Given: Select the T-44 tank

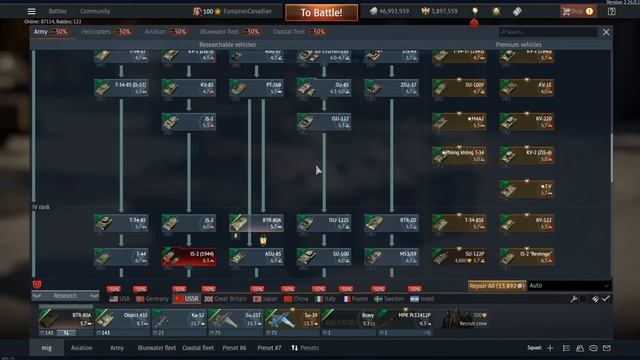Looking at the screenshot, I should click(x=121, y=257).
